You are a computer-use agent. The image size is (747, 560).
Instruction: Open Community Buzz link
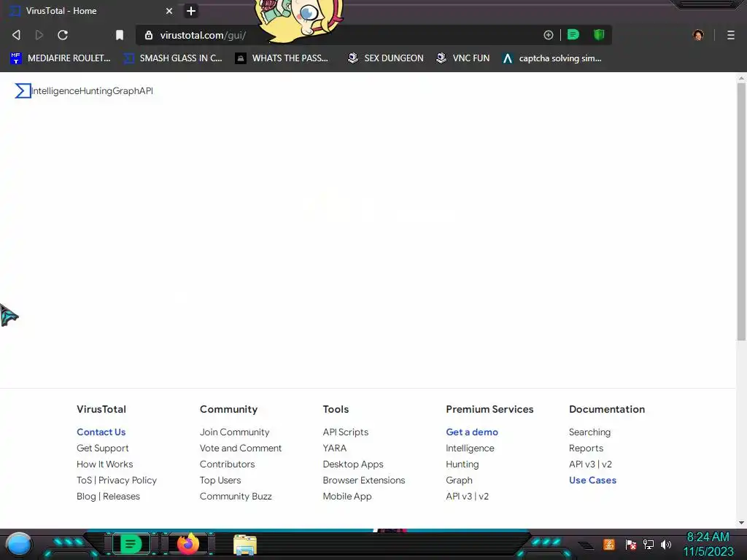click(x=236, y=496)
